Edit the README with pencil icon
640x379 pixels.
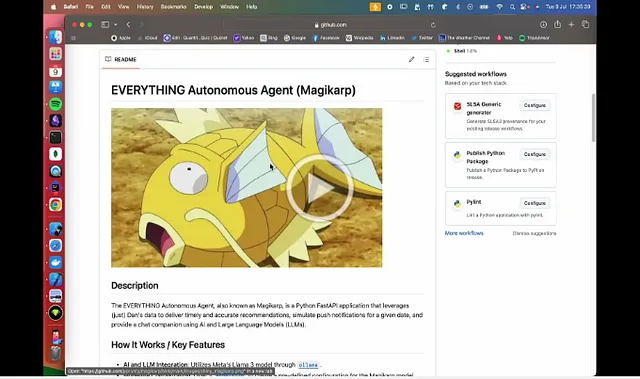[x=411, y=60]
